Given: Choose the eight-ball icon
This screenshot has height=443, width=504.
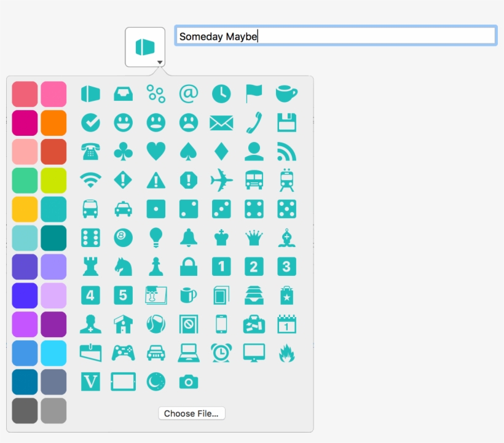Looking at the screenshot, I should pos(123,238).
